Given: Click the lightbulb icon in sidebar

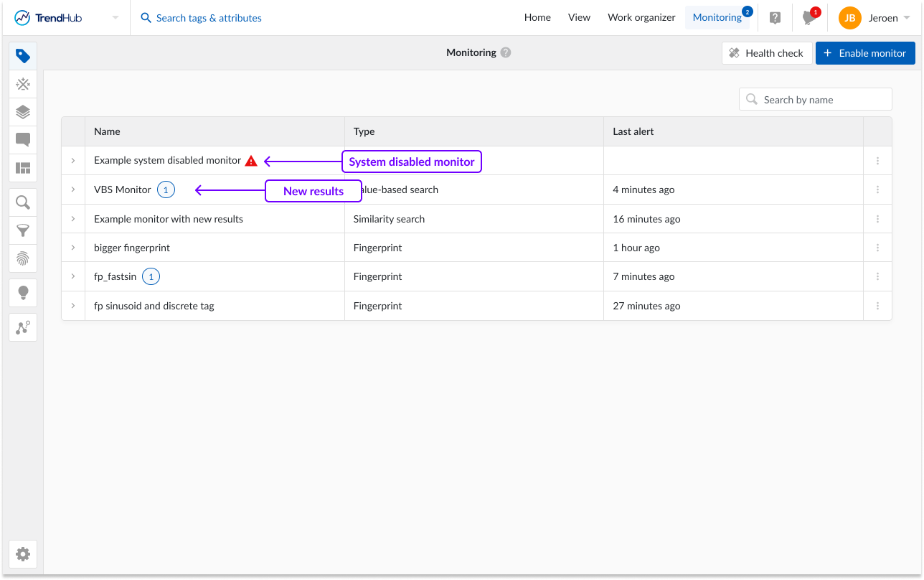Looking at the screenshot, I should [23, 293].
